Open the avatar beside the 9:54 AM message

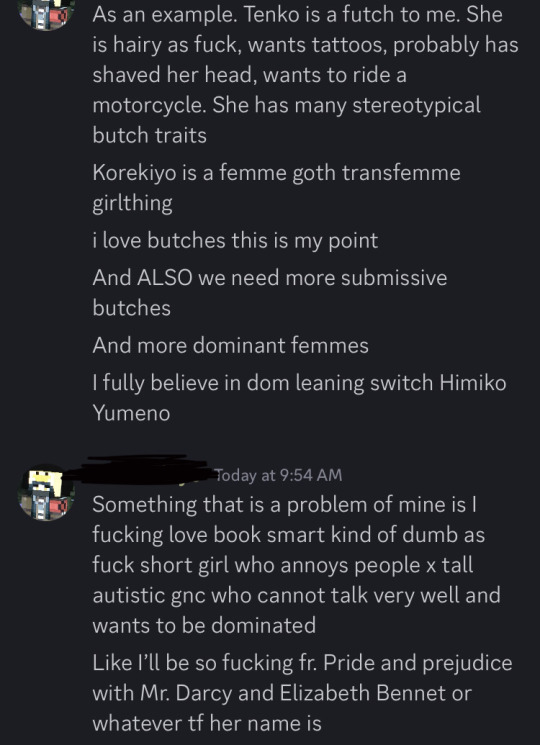point(46,492)
